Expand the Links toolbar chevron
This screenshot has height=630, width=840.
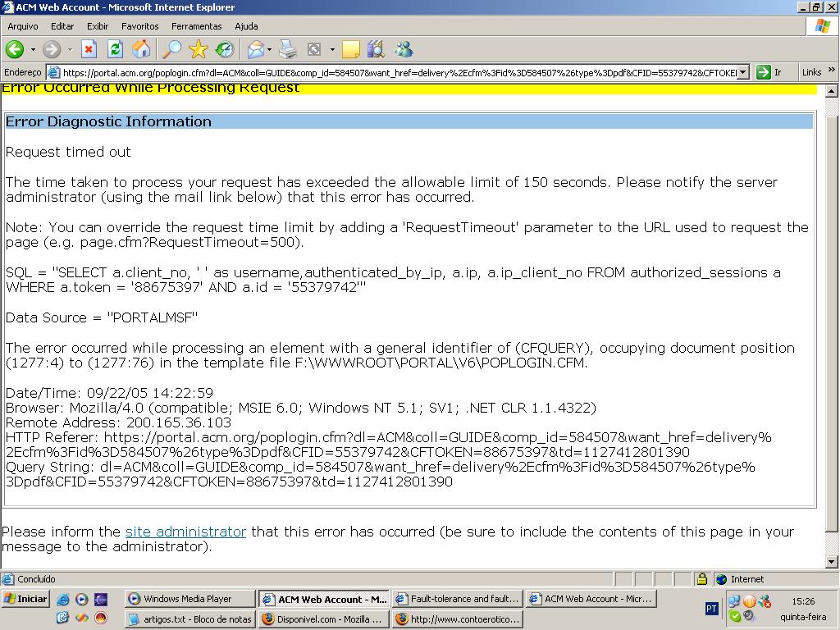click(x=831, y=70)
